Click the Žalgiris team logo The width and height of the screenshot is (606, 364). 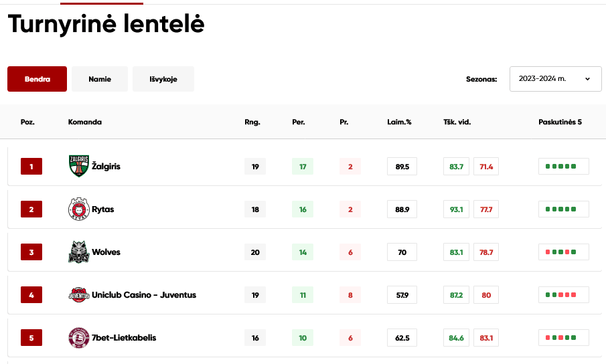click(x=78, y=167)
